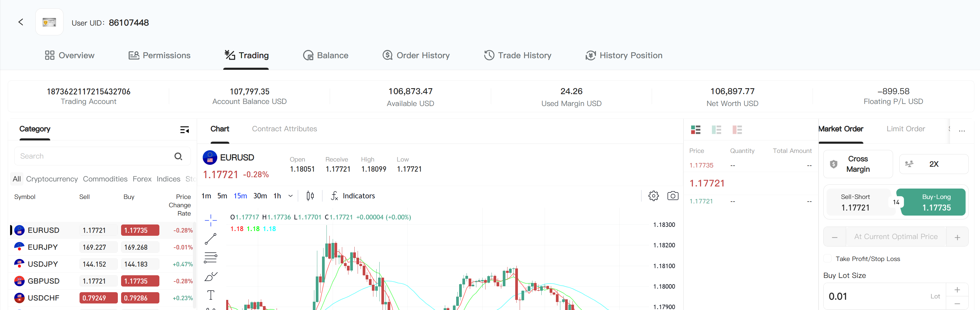
Task: Click the symbol Search input field
Action: [x=102, y=156]
